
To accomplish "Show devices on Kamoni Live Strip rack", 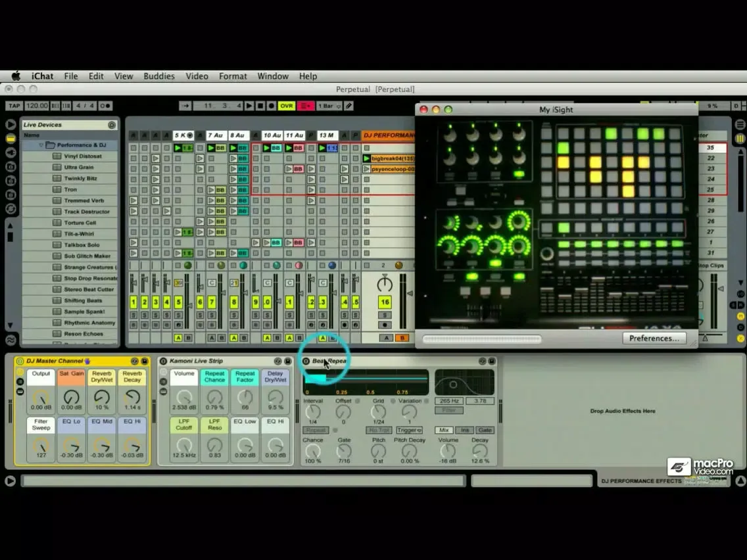I will click(163, 392).
